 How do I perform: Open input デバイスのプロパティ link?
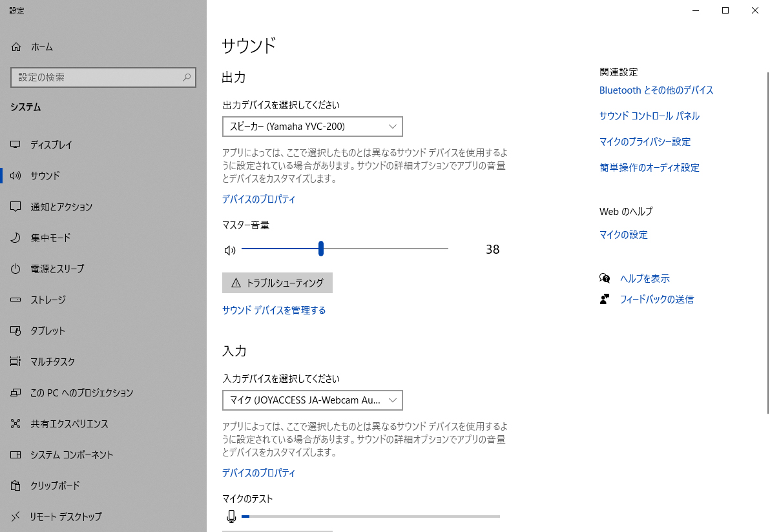pos(259,473)
